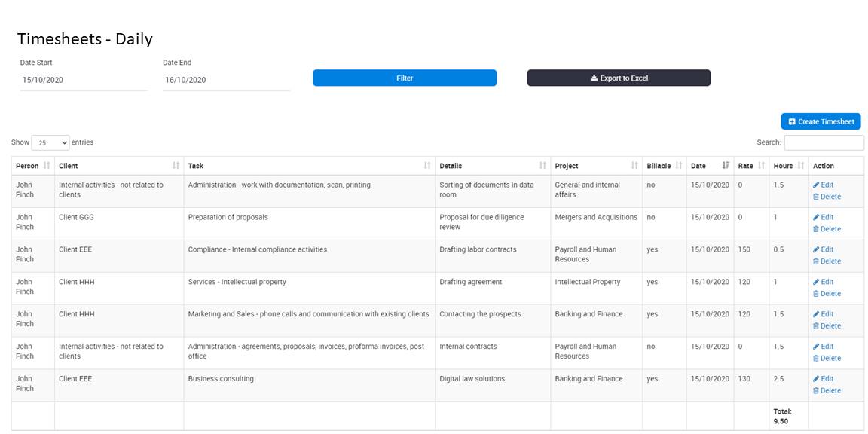This screenshot has width=868, height=434.
Task: Delete the Proposal for due diligence entry
Action: [827, 228]
